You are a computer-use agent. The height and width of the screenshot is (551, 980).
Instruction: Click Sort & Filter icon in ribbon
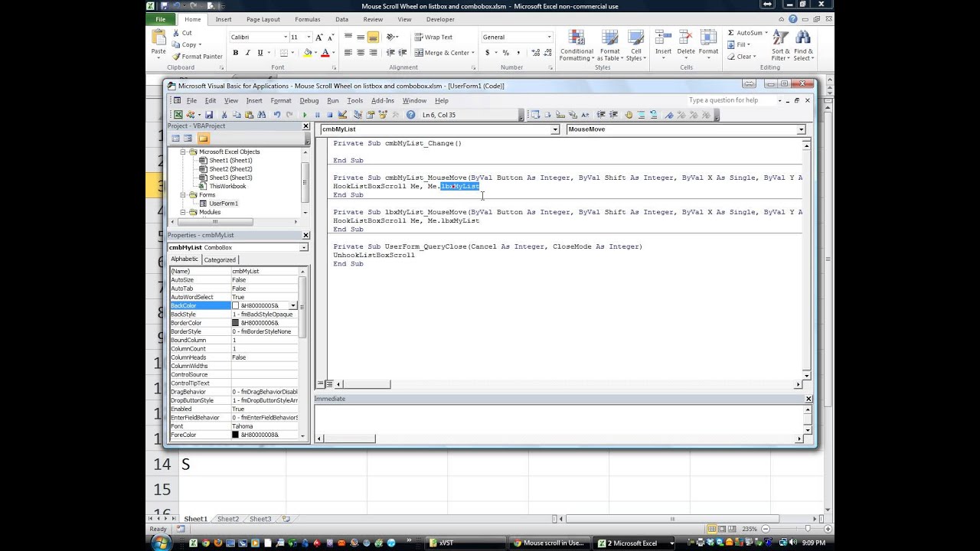point(780,45)
